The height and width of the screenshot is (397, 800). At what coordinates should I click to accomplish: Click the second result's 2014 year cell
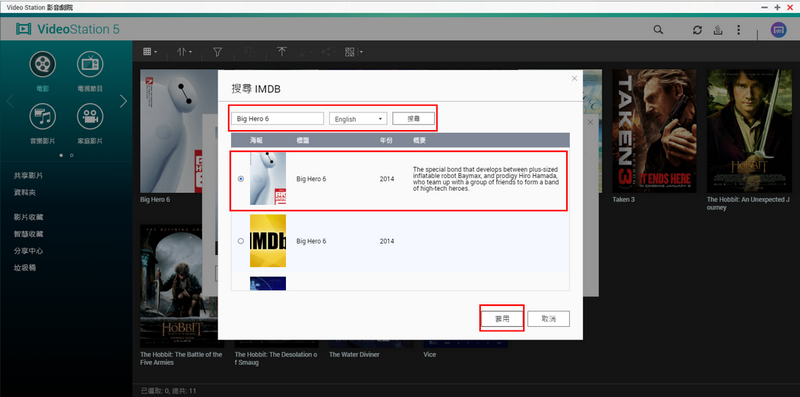point(387,241)
